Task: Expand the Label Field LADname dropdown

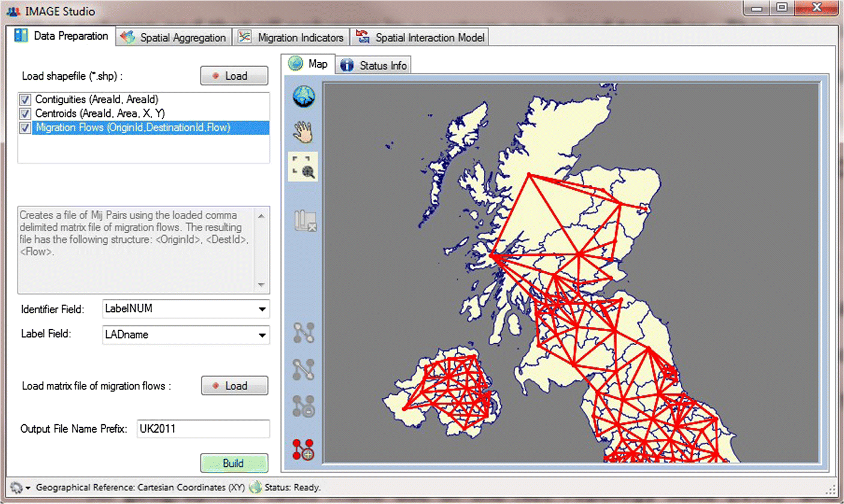Action: [x=262, y=335]
